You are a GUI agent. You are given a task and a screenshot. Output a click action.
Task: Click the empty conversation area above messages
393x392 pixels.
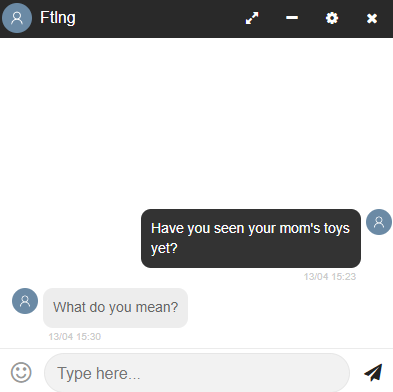(x=196, y=122)
